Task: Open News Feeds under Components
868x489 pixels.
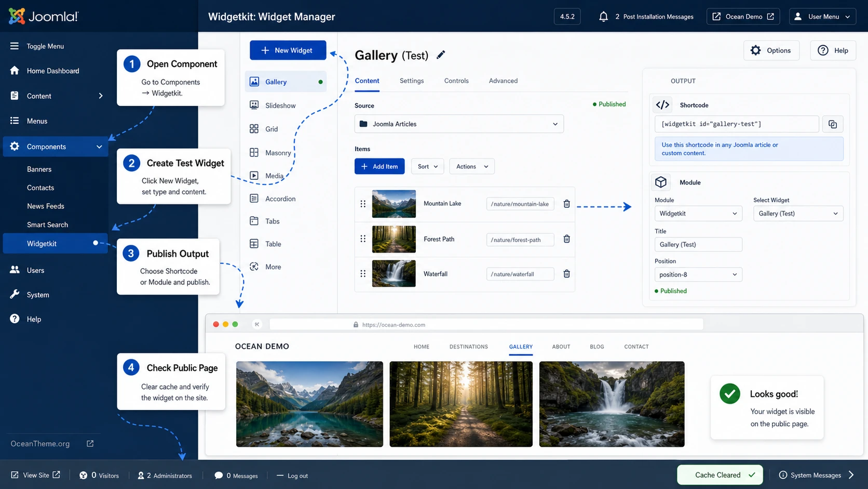Action: pos(46,206)
